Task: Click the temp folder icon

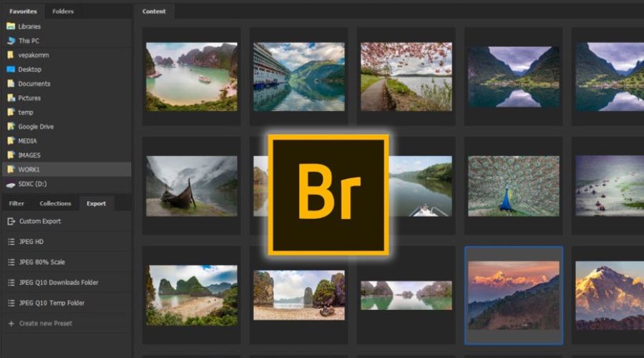Action: click(x=11, y=112)
